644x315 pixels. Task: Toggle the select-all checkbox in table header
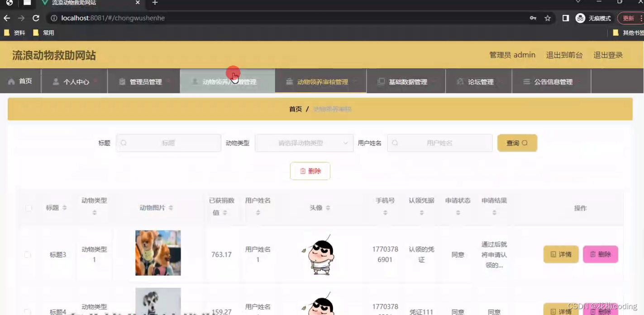pos(29,208)
